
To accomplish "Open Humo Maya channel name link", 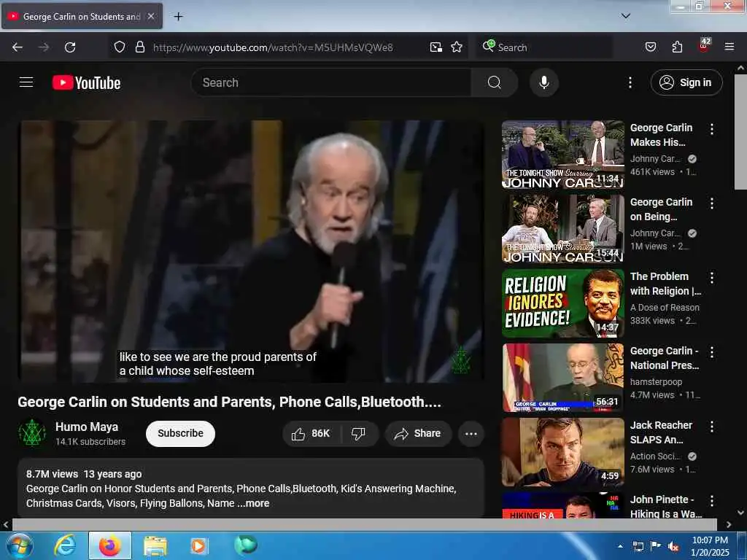I will click(x=87, y=427).
